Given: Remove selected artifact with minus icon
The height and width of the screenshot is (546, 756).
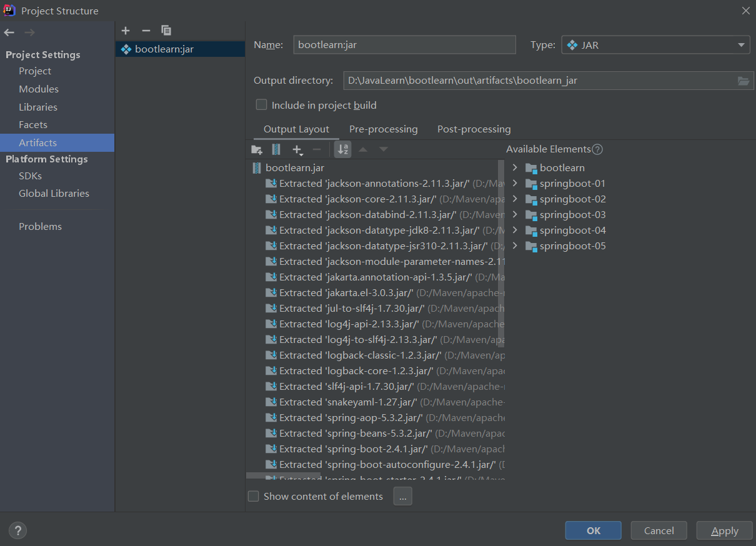Looking at the screenshot, I should [x=146, y=31].
